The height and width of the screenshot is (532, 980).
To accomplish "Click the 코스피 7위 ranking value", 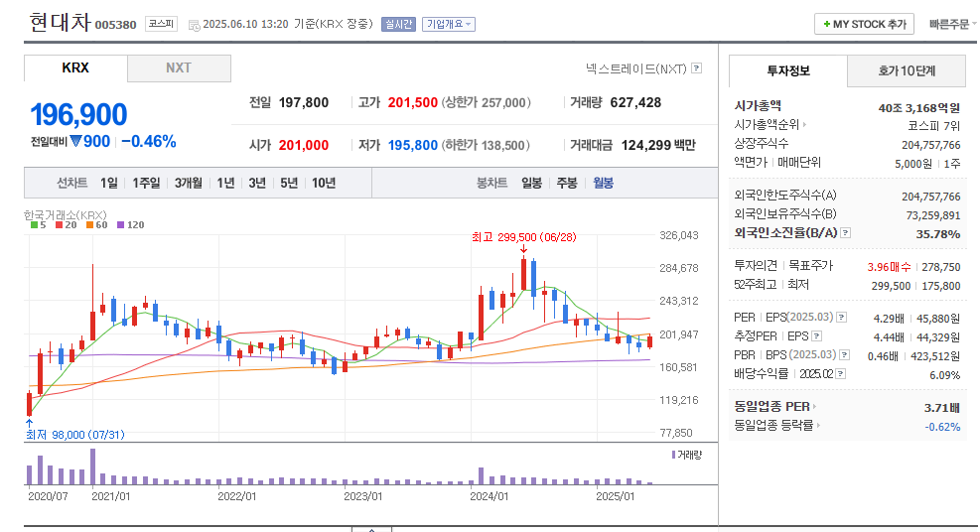I will 933,125.
